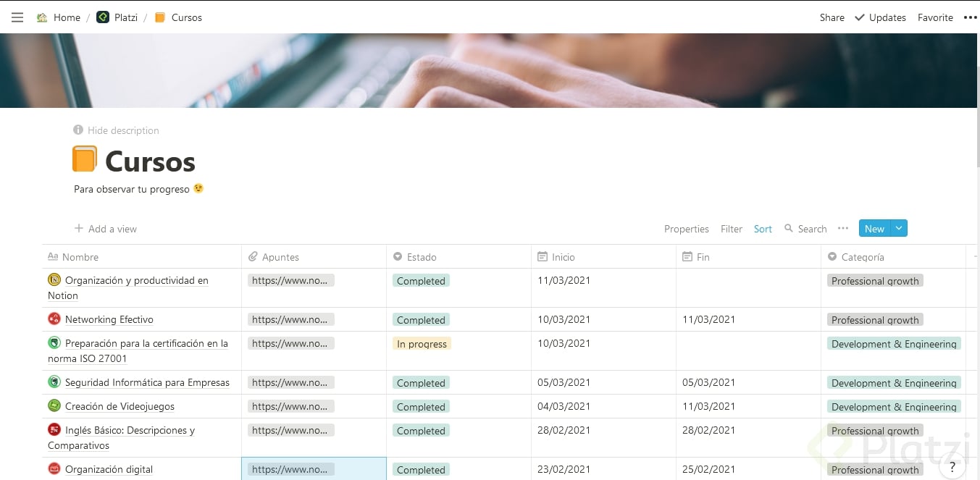Open the Filter menu
This screenshot has height=480, width=980.
(732, 229)
